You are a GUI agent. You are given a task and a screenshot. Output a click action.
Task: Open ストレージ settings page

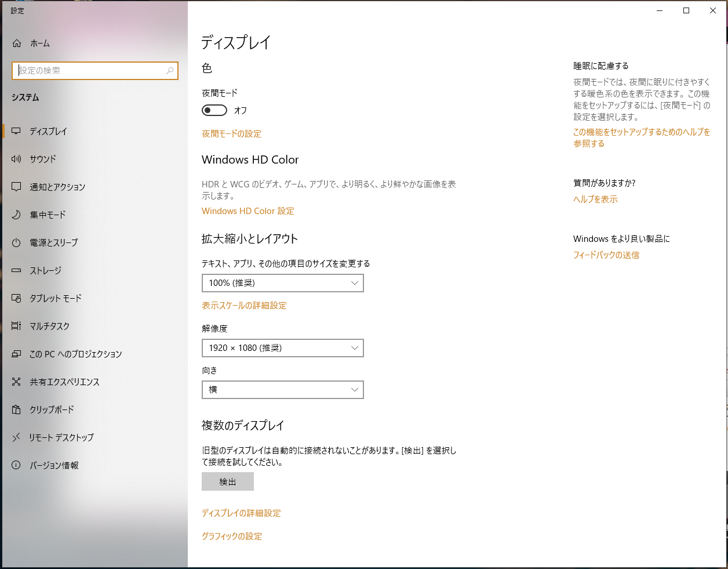[94, 270]
